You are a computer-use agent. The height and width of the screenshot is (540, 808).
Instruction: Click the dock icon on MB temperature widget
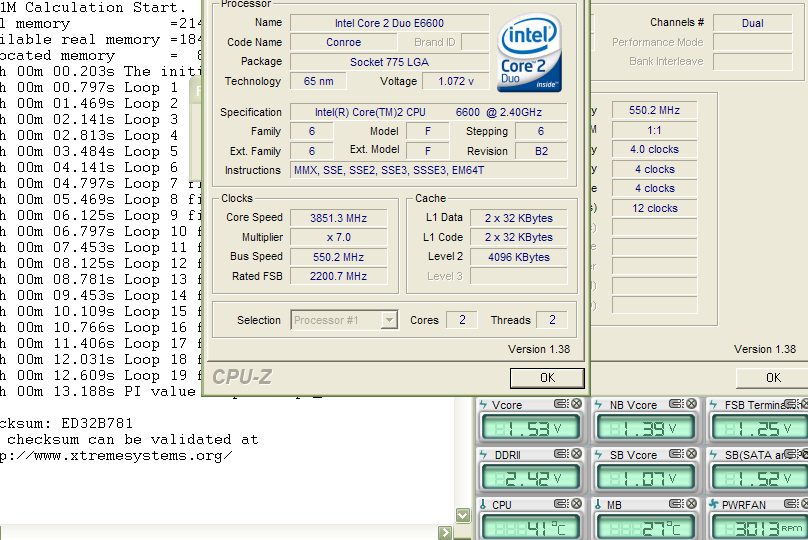(x=676, y=503)
